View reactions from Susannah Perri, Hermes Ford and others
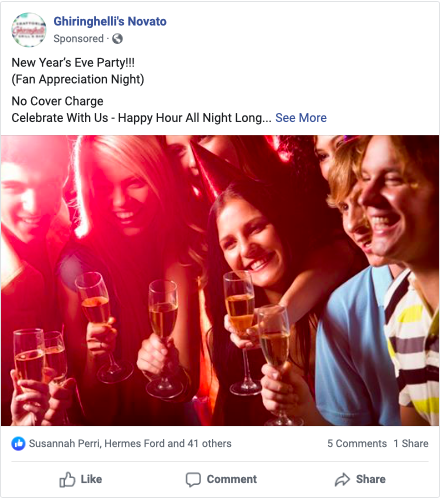The height and width of the screenshot is (501, 440). 130,444
